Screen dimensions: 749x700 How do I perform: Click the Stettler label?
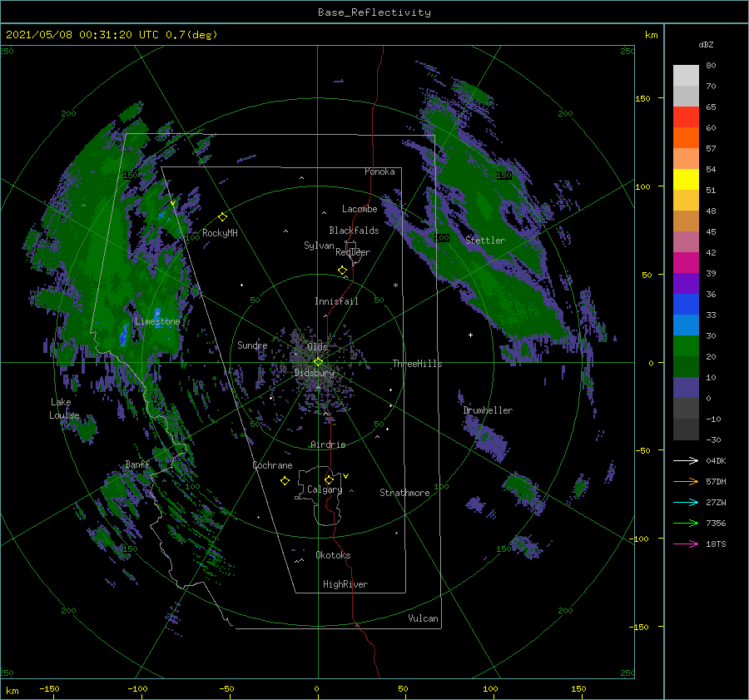coord(485,241)
